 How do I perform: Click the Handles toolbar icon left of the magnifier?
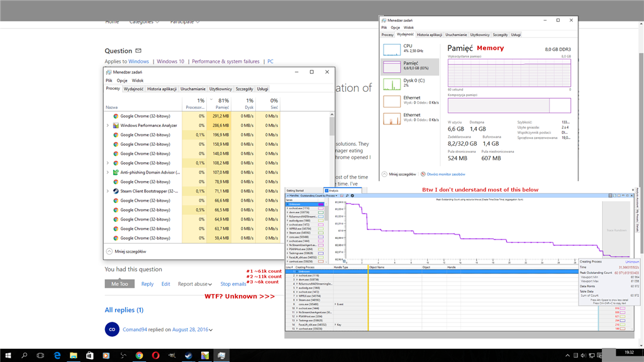click(x=341, y=196)
